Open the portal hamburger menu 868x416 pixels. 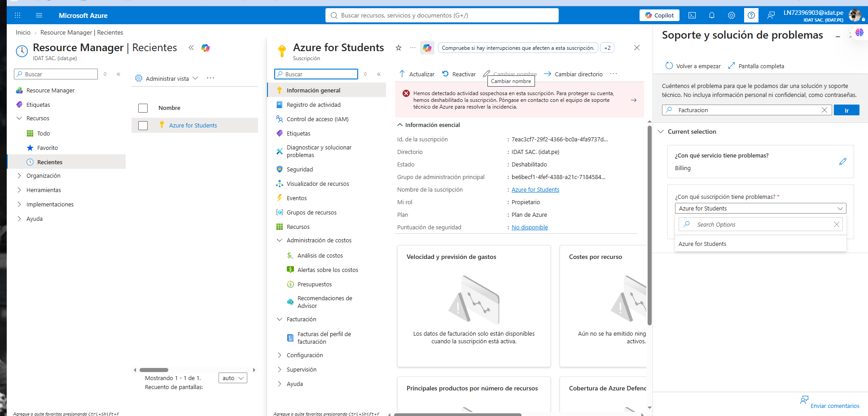click(x=39, y=15)
